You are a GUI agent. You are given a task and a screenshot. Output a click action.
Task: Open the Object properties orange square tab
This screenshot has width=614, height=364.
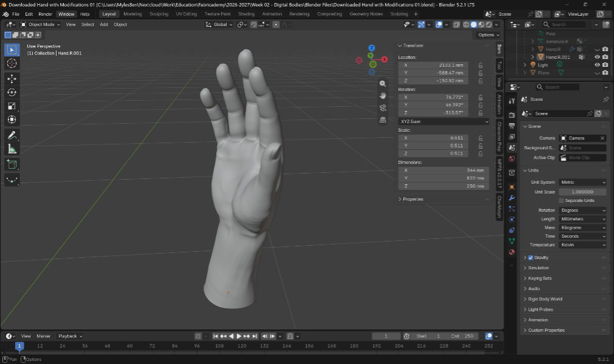511,187
